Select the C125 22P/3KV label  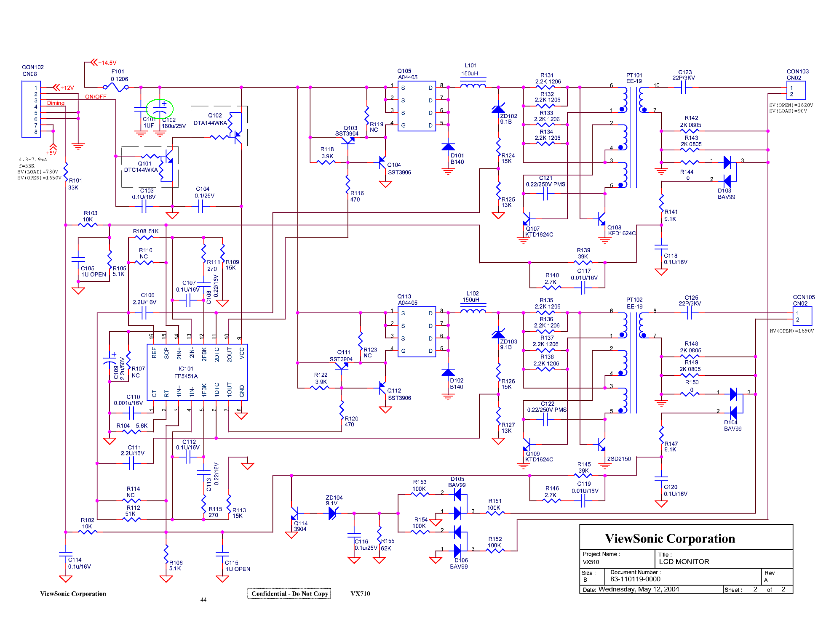click(690, 301)
